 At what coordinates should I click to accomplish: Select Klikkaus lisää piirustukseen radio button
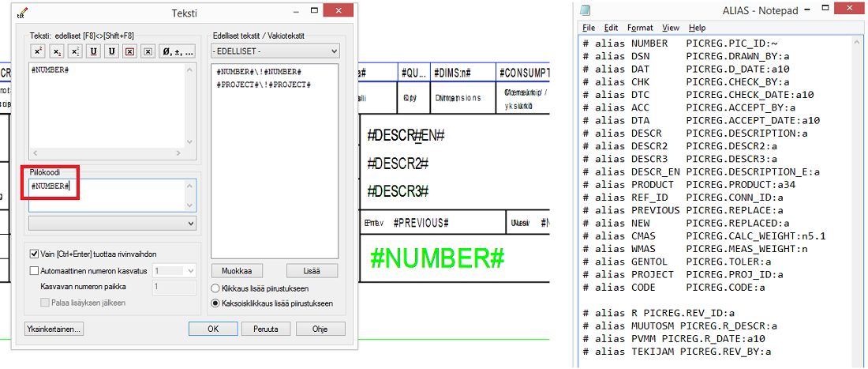pyautogui.click(x=215, y=288)
